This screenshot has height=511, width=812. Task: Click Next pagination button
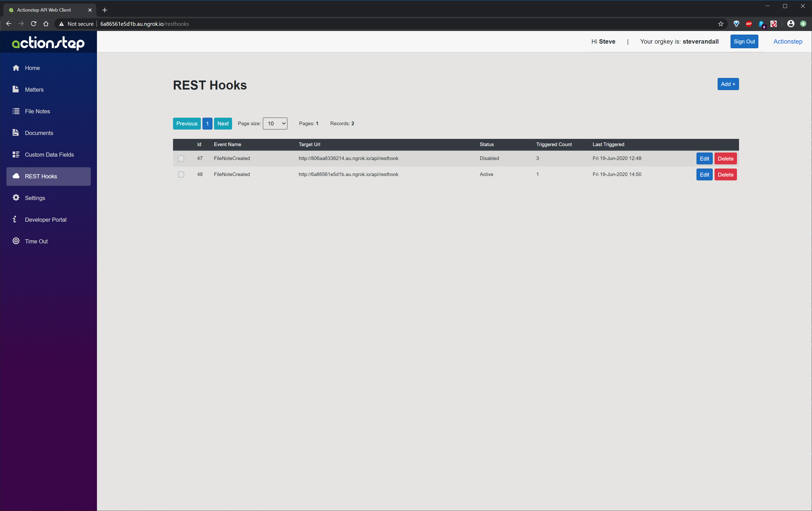223,123
